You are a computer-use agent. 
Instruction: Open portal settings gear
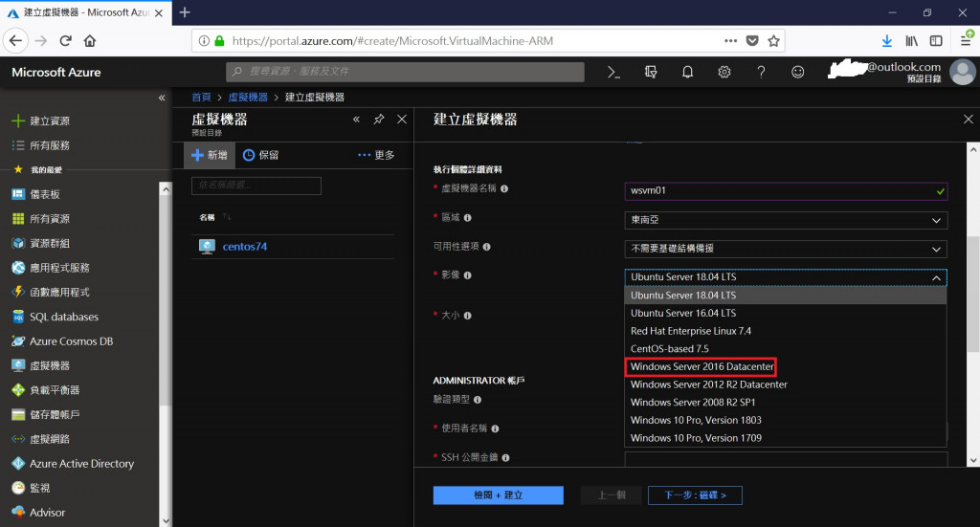click(724, 73)
